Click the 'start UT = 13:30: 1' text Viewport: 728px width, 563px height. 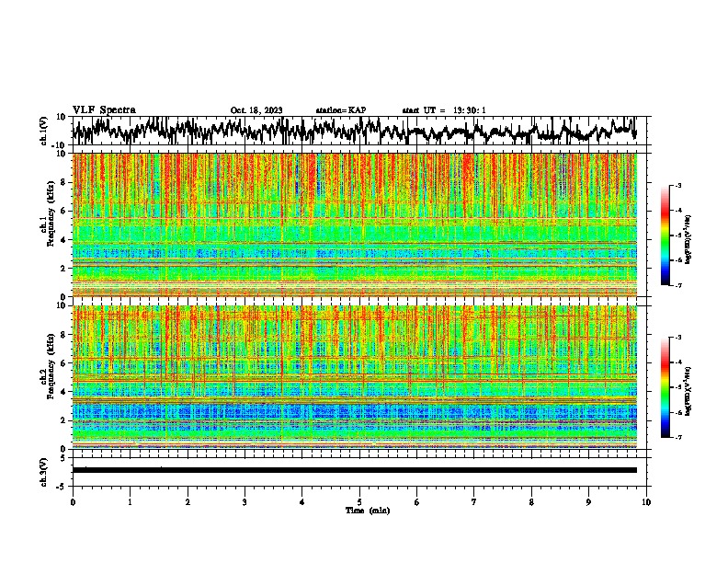point(444,110)
